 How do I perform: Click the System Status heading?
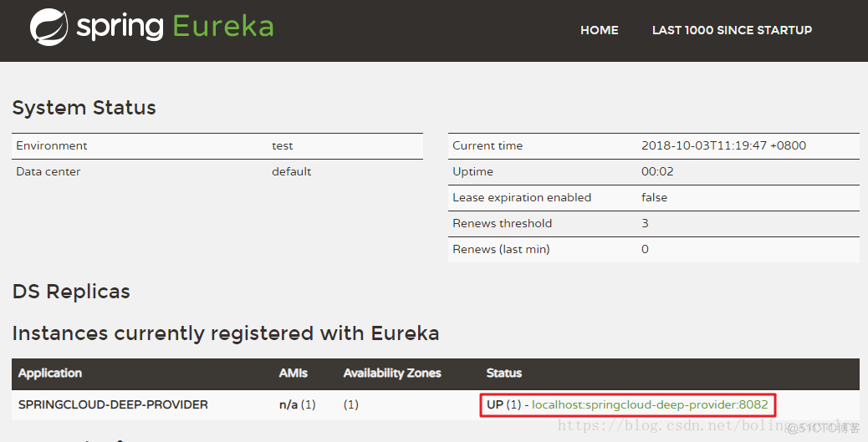click(x=84, y=108)
